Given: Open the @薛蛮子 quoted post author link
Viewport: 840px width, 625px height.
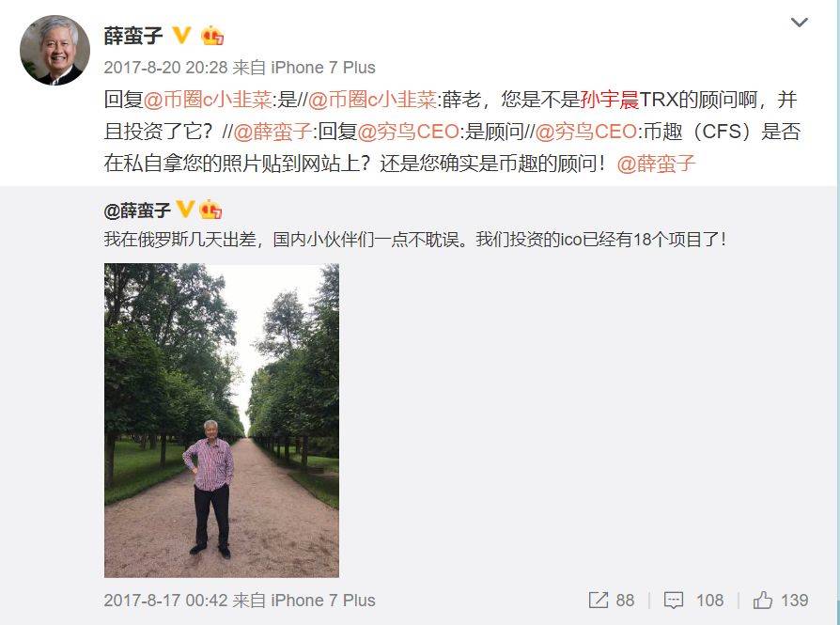Looking at the screenshot, I should tap(137, 211).
